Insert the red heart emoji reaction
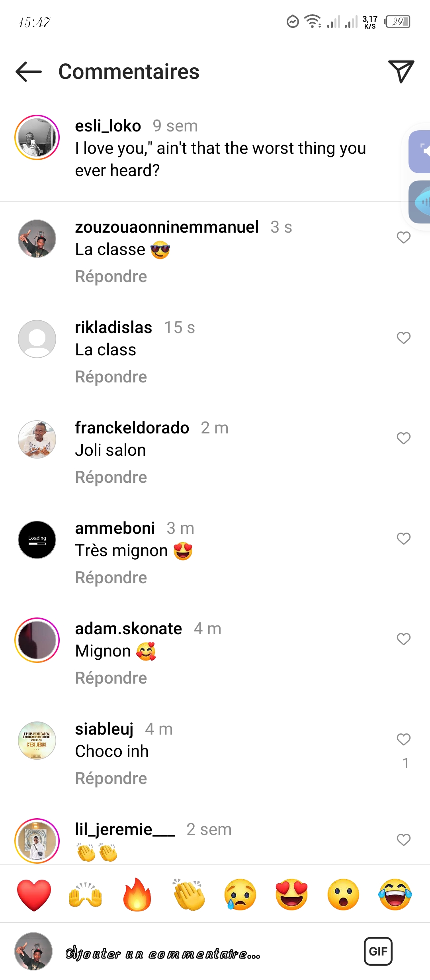 coord(34,895)
